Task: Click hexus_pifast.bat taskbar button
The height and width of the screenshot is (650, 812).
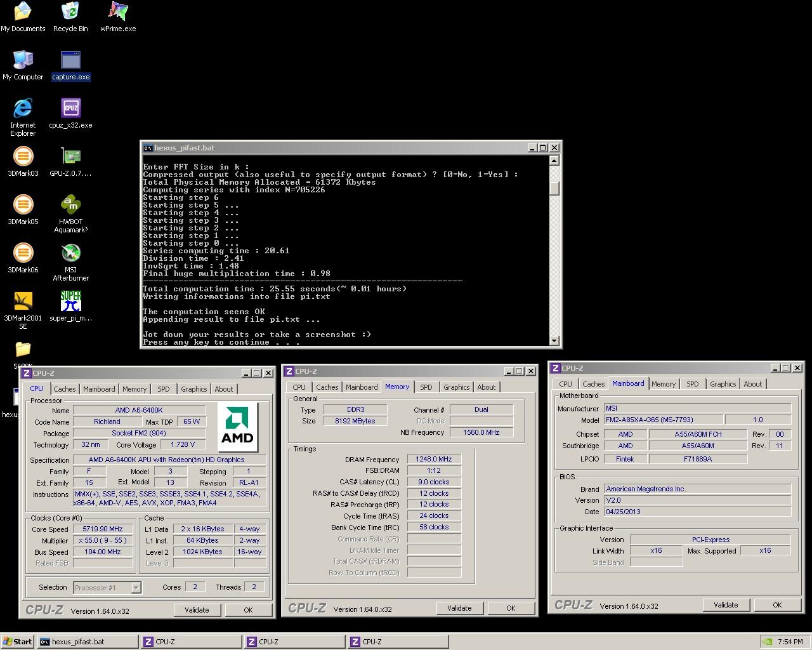Action: (x=88, y=642)
